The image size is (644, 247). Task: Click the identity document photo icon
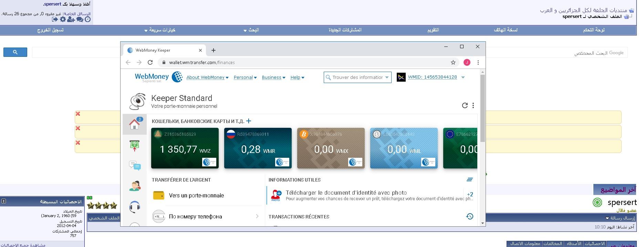click(276, 195)
